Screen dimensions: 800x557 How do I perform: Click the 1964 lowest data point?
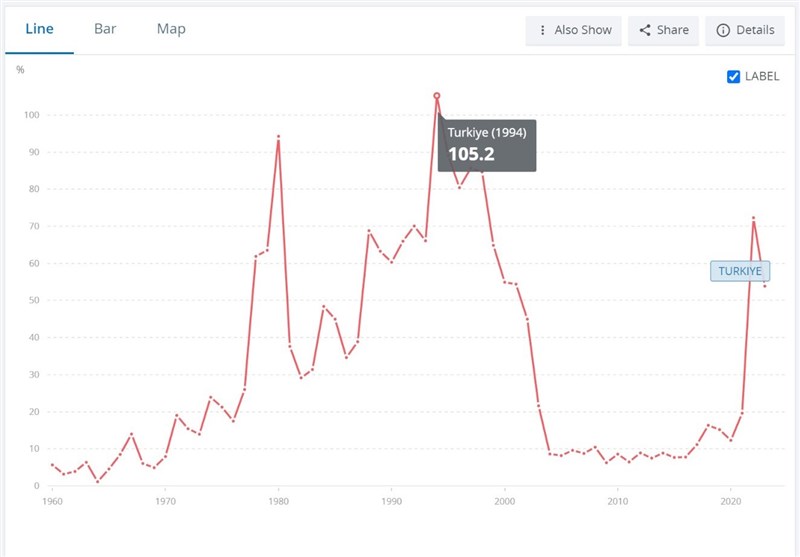pyautogui.click(x=97, y=482)
